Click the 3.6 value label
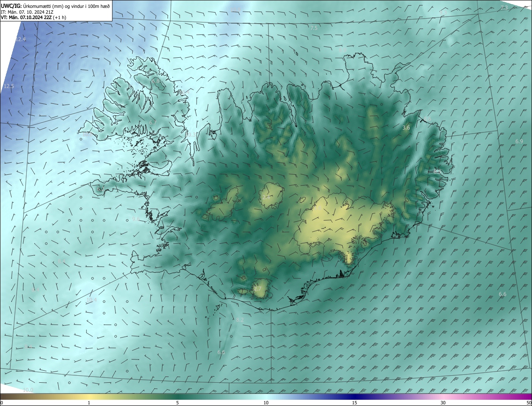Viewport: 532px width, 406px height. [406, 128]
